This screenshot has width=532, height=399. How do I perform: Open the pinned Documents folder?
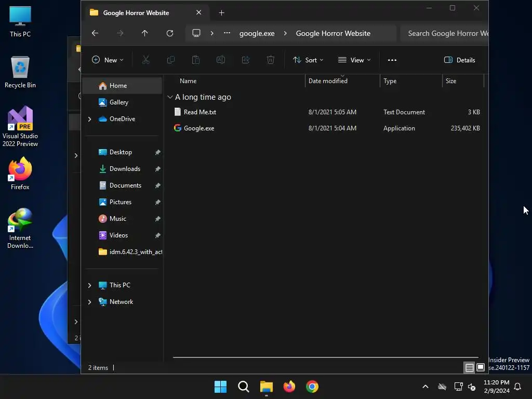pos(122,185)
